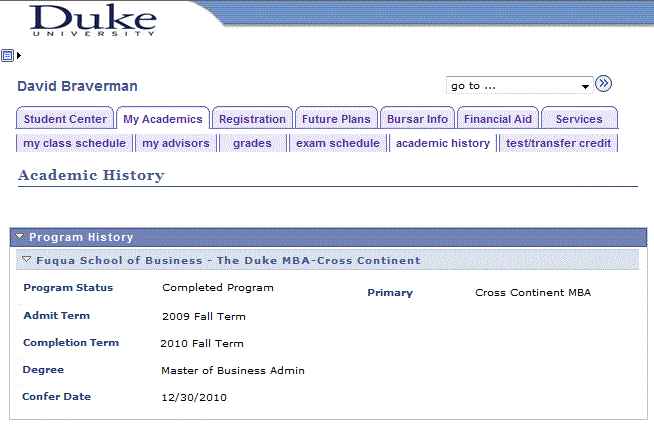
Task: Click the 'Primary' label
Action: pyautogui.click(x=390, y=293)
